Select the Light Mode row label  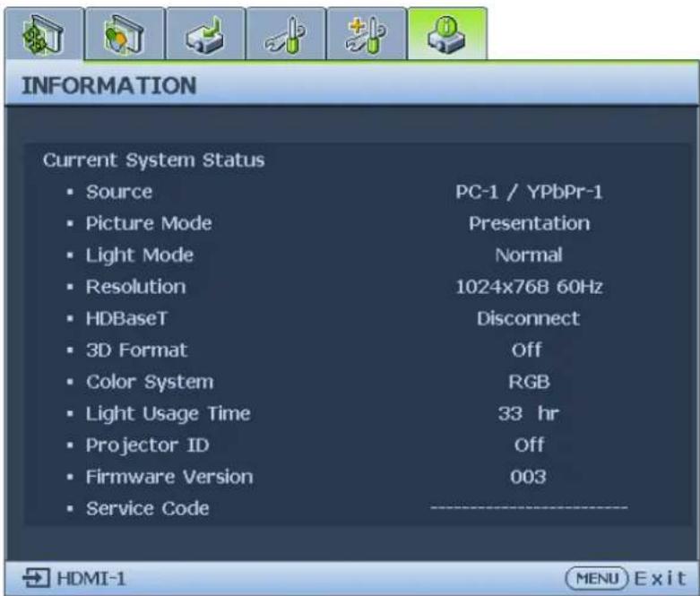(140, 255)
